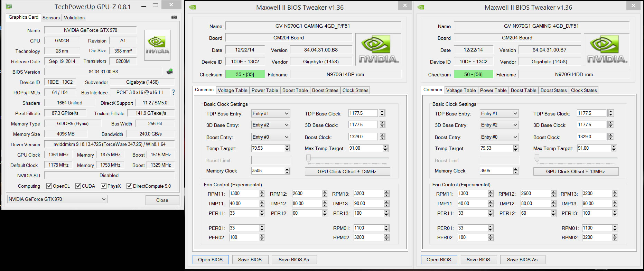Screen dimensions: 644x271
Task: Click right BIOS Tweaker title bar icon
Action: click(x=421, y=7)
